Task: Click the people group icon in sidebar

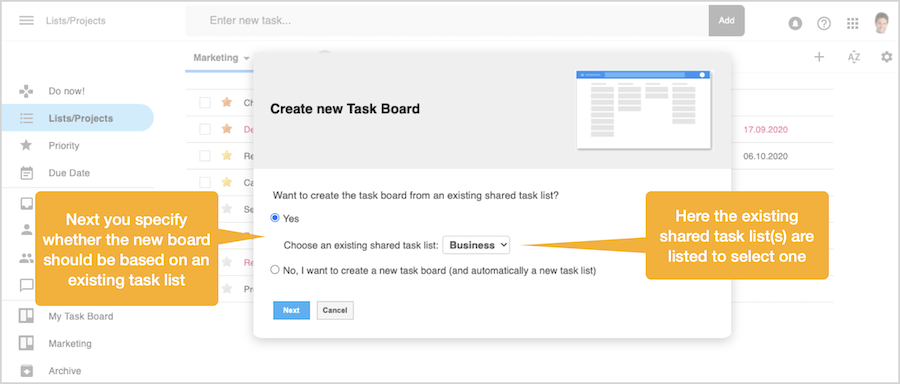Action: pyautogui.click(x=26, y=258)
